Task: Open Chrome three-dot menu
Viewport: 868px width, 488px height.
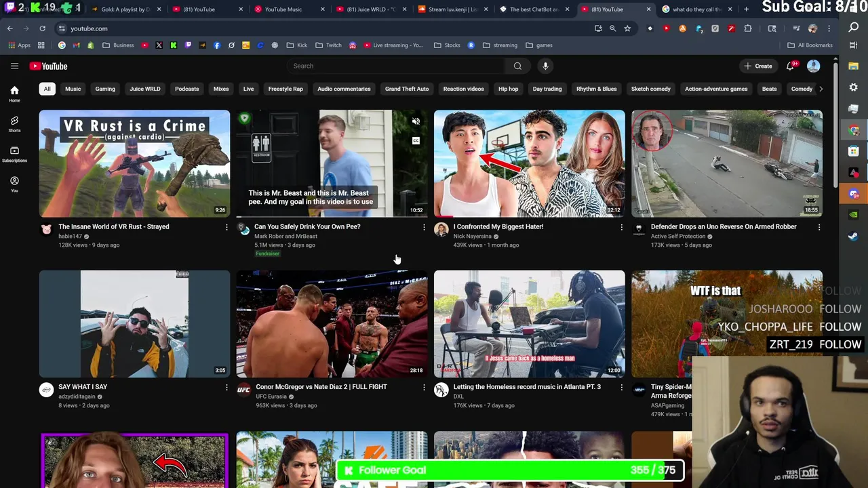Action: coord(829,28)
